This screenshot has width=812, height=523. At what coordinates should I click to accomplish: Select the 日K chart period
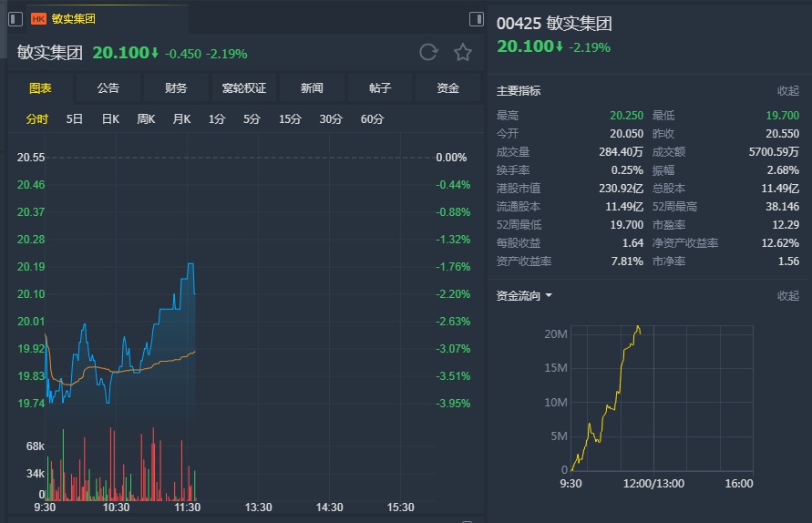(x=110, y=119)
